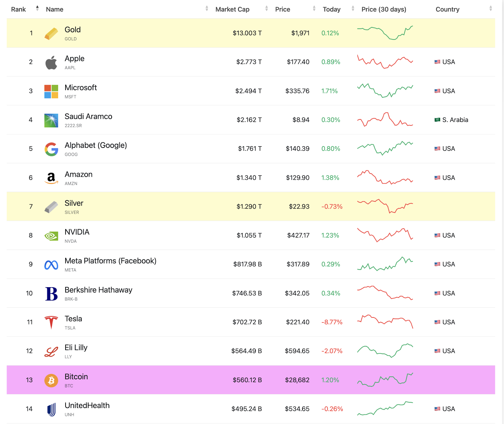
Task: Click the Silver 30-day price sparkline
Action: 385,206
